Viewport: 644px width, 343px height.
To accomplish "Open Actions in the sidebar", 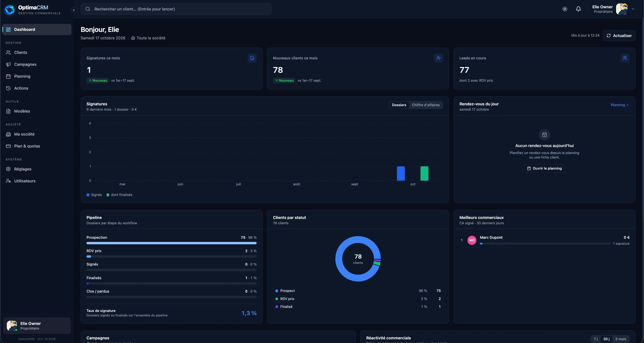I will tap(37, 88).
